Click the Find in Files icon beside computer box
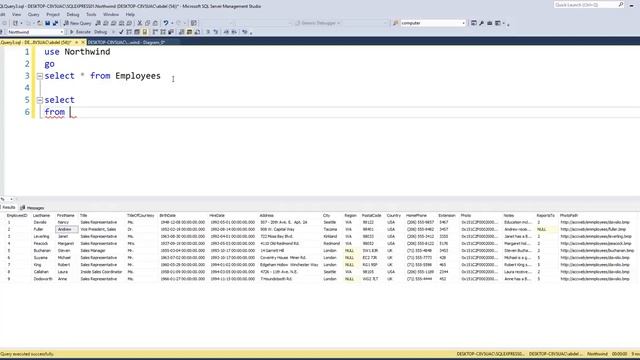Image resolution: width=640 pixels, height=360 pixels. click(395, 23)
